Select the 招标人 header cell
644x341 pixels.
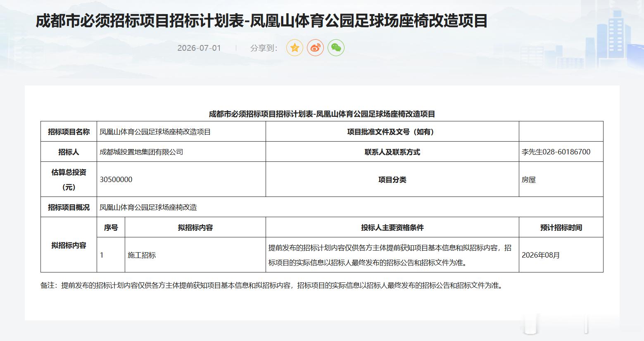69,152
